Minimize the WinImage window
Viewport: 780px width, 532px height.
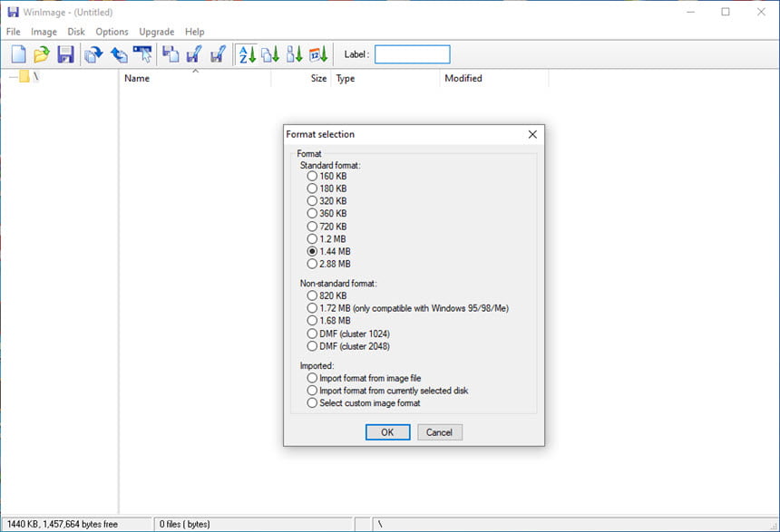690,12
